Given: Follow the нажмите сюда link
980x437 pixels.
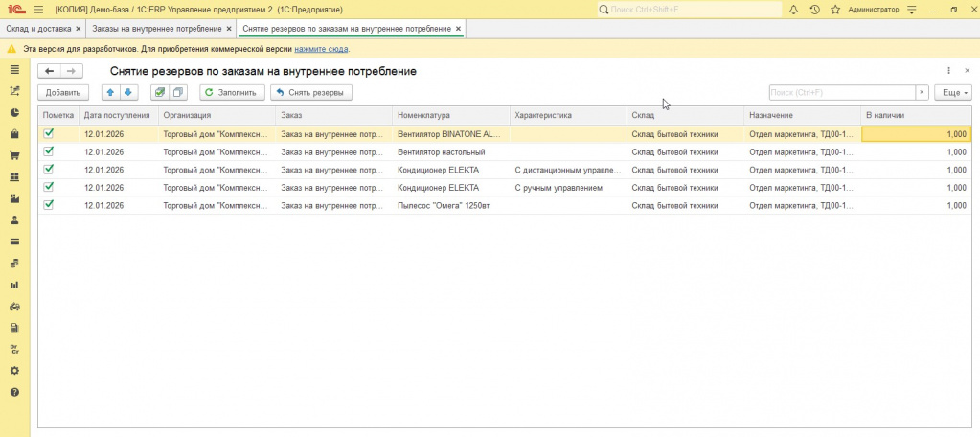Looking at the screenshot, I should [321, 49].
